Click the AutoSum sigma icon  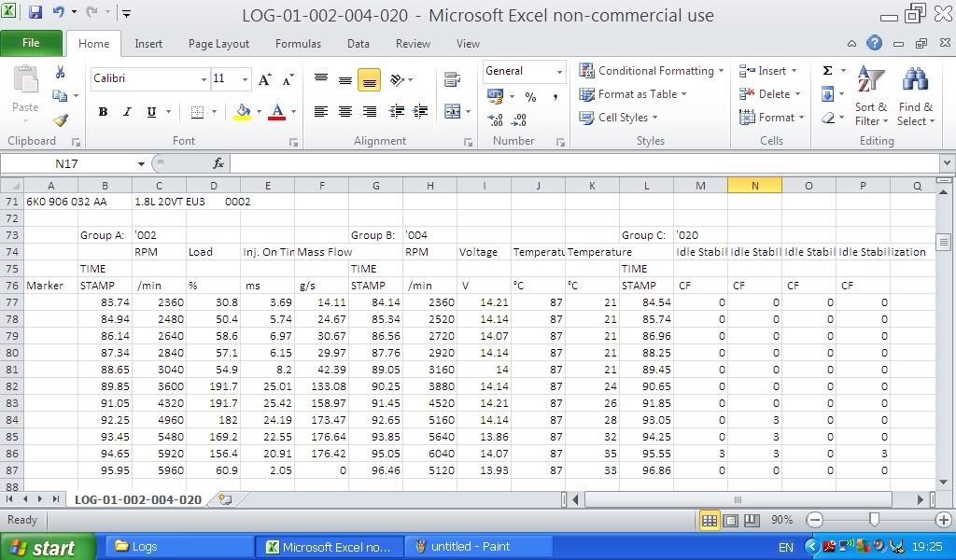point(827,71)
